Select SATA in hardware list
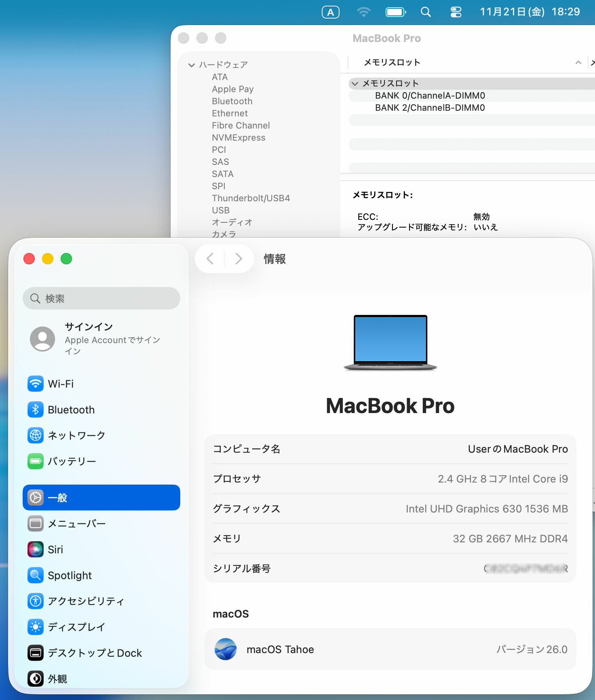The height and width of the screenshot is (700, 595). [223, 174]
